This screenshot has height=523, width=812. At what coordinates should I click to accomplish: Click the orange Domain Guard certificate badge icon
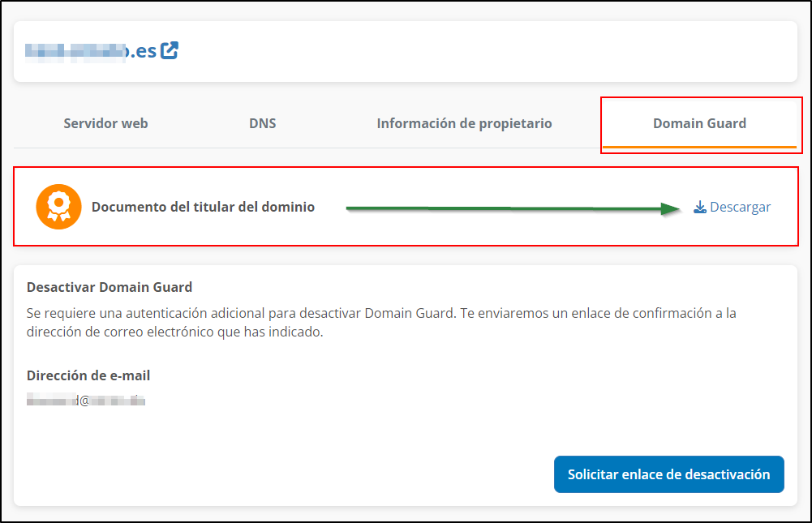click(x=58, y=206)
